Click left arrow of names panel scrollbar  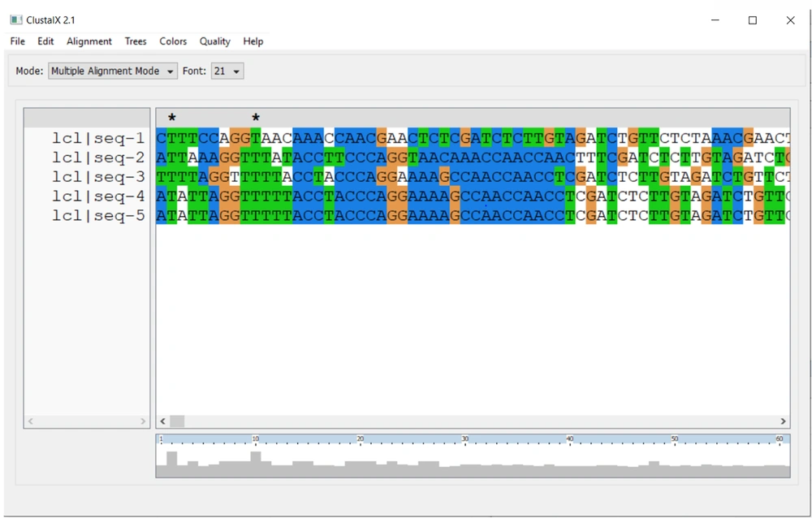pyautogui.click(x=31, y=421)
